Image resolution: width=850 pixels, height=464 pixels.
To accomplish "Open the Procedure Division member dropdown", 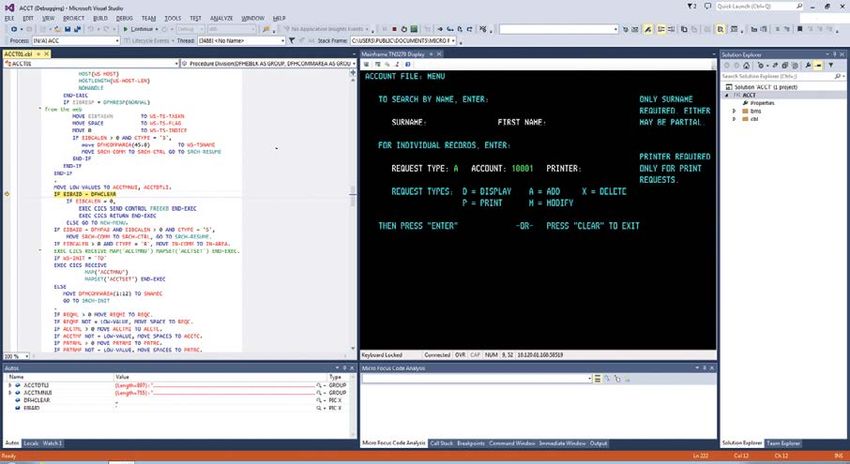I will pyautogui.click(x=268, y=63).
